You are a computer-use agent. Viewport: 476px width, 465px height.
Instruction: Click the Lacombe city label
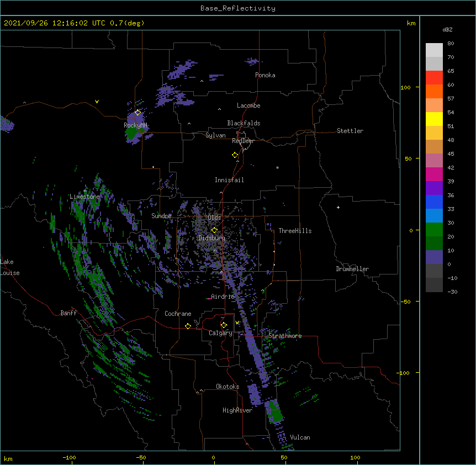point(248,105)
